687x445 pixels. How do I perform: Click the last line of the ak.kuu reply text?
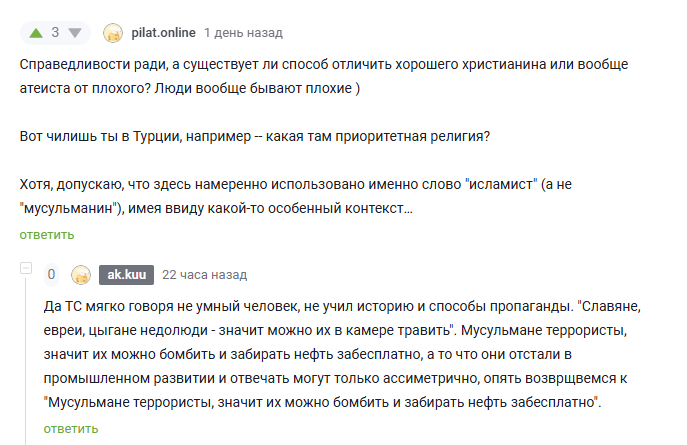click(322, 402)
